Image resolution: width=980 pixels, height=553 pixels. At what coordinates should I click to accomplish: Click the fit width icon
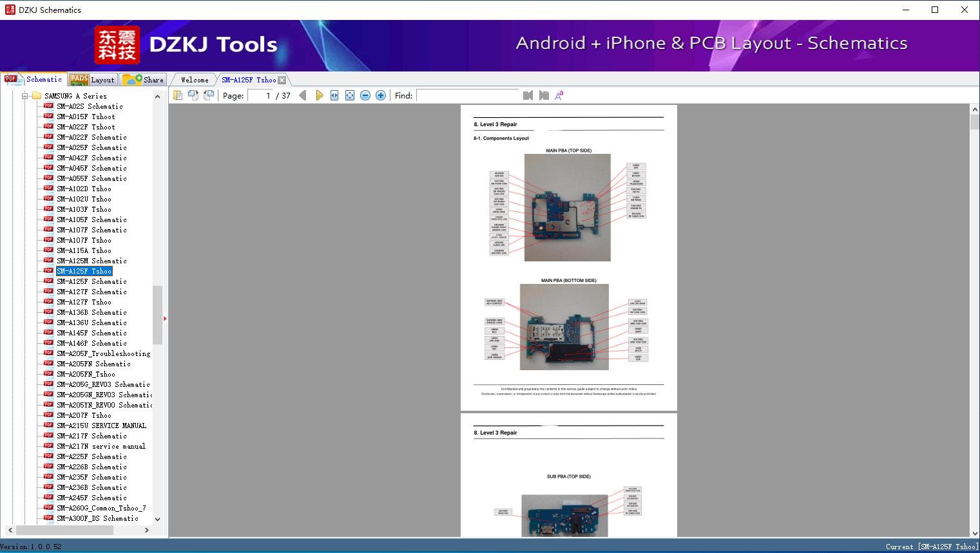coord(334,95)
